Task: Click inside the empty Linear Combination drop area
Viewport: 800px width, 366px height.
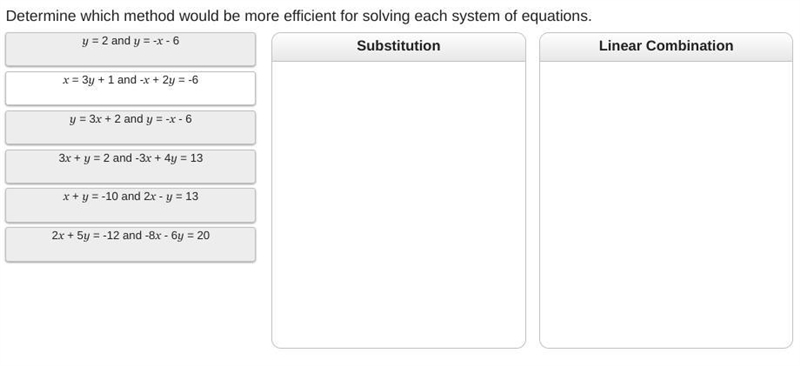Action: tap(666, 204)
